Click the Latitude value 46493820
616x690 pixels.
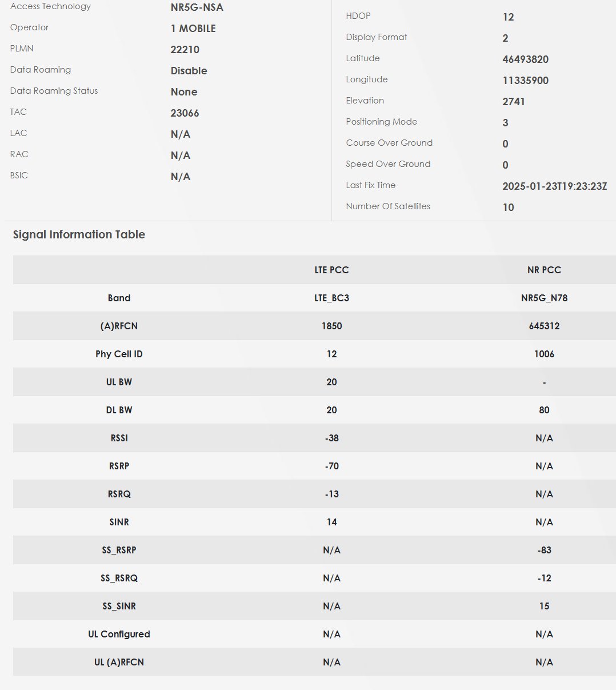(x=525, y=59)
